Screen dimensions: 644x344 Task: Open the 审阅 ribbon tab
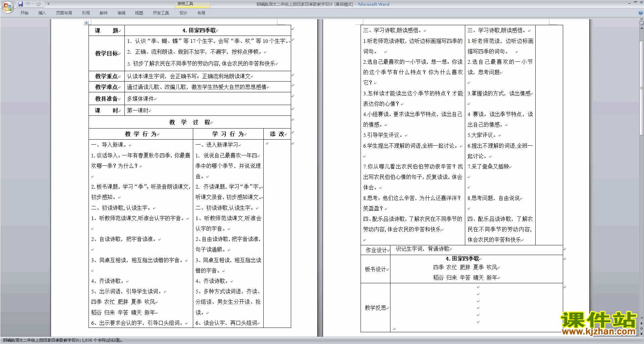click(121, 13)
